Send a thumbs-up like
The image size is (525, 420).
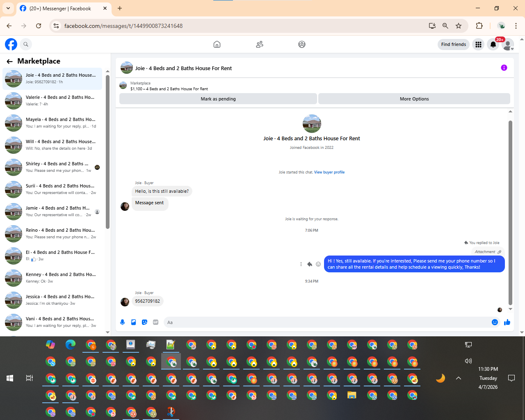(507, 322)
